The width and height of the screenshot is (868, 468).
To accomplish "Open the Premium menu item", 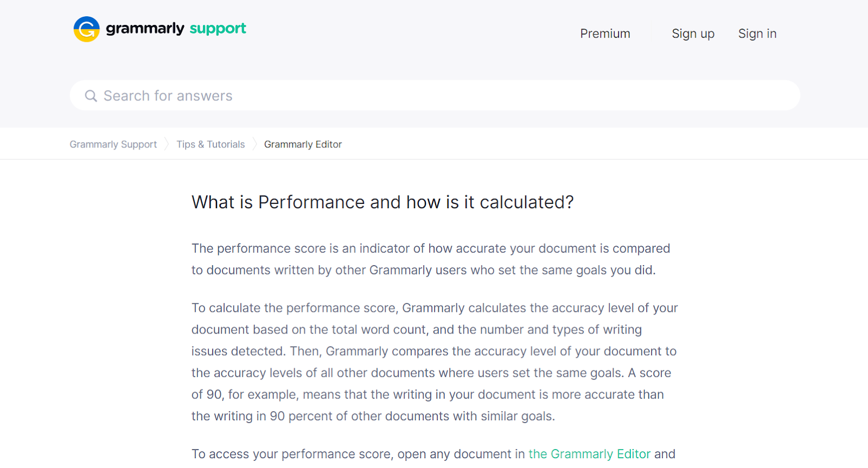I will pyautogui.click(x=605, y=34).
